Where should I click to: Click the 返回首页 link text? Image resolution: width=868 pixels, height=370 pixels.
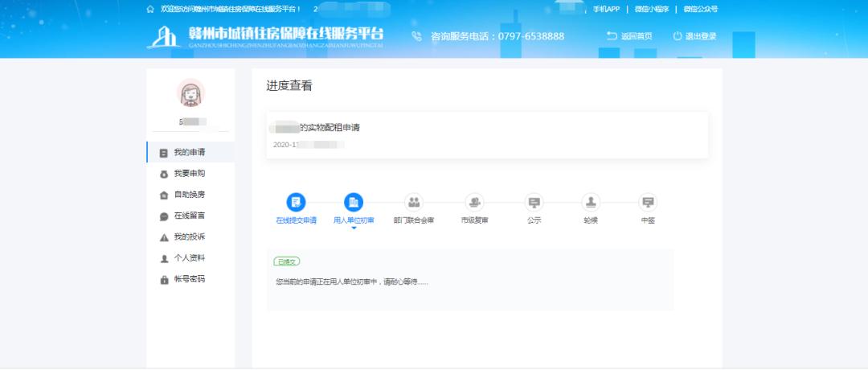(637, 36)
